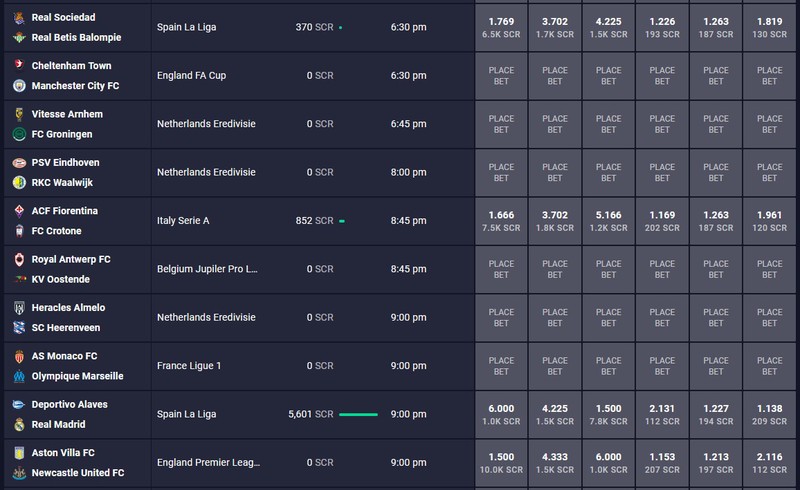Click the Heracles Almelo crest icon

(x=19, y=308)
